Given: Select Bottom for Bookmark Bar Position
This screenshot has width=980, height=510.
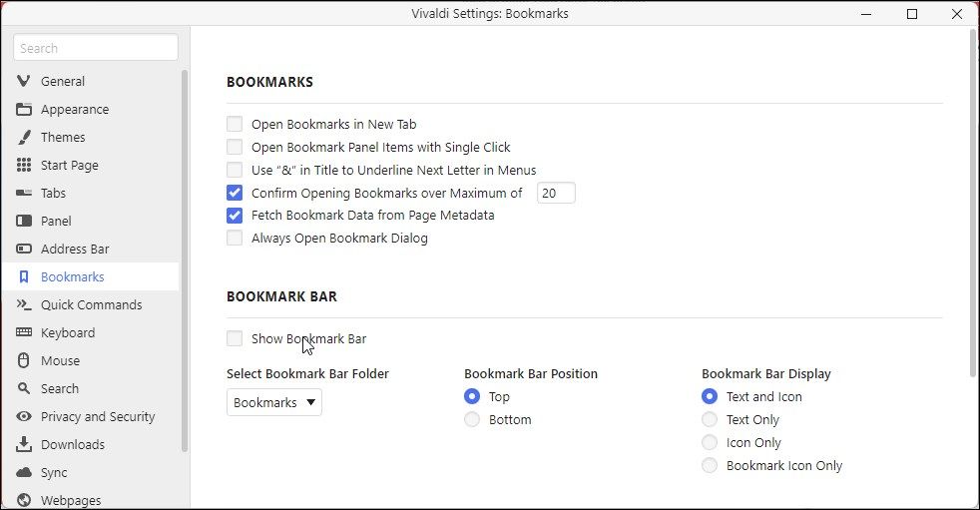Looking at the screenshot, I should (472, 420).
